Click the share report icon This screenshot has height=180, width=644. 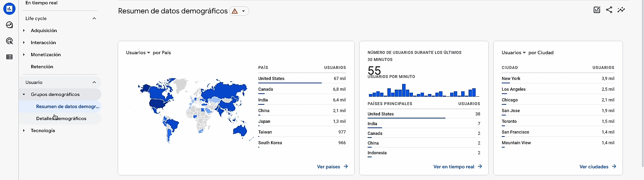tap(609, 10)
